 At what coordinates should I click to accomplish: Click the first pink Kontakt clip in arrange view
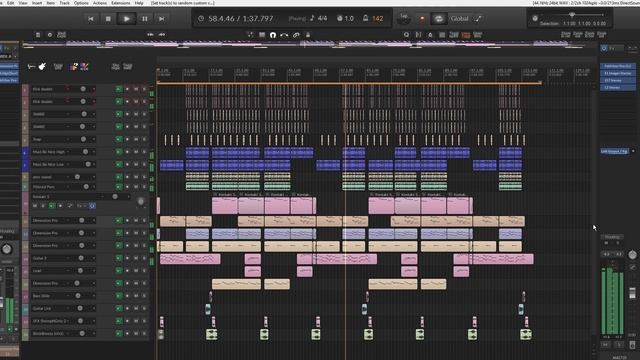[x=224, y=205]
